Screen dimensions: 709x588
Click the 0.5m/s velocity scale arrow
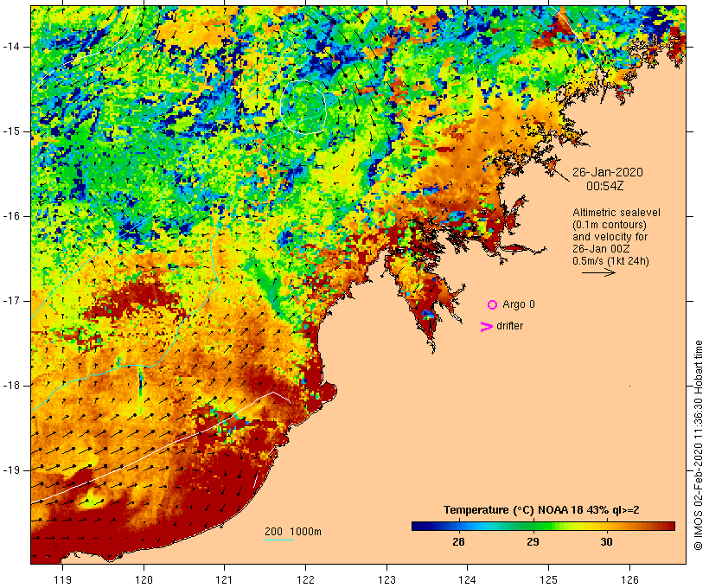point(598,272)
